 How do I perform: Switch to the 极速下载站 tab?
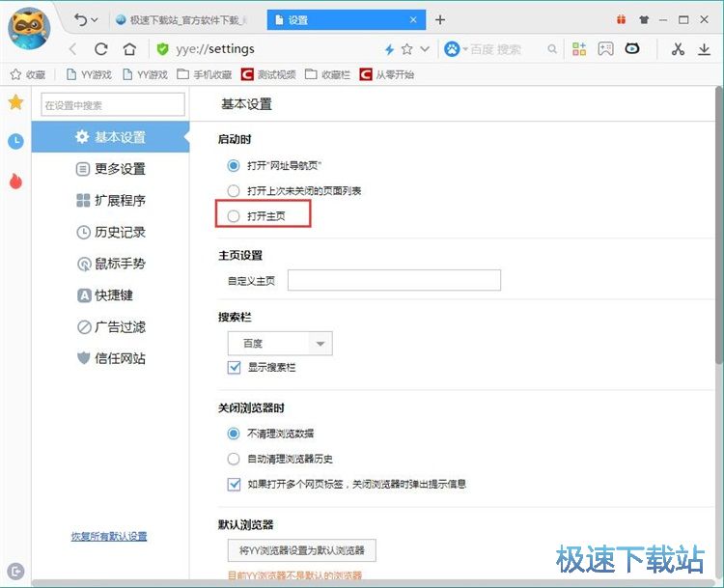tap(181, 20)
